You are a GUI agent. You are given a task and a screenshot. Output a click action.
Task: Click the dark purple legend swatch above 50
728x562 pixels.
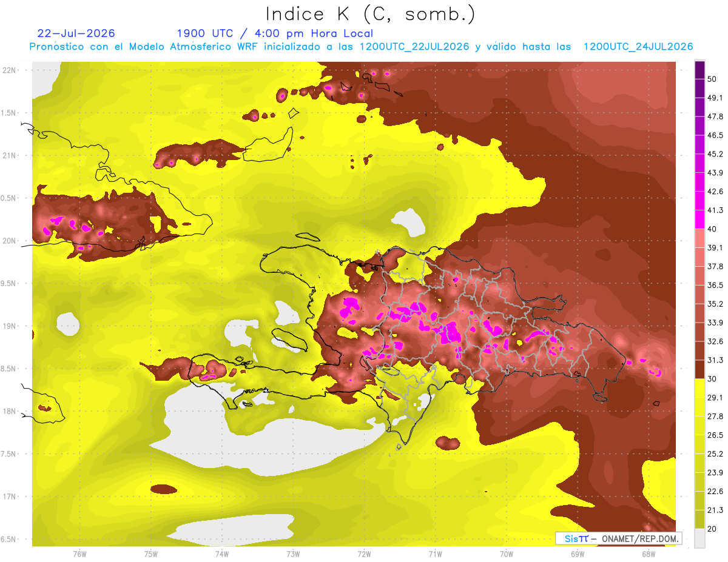699,70
